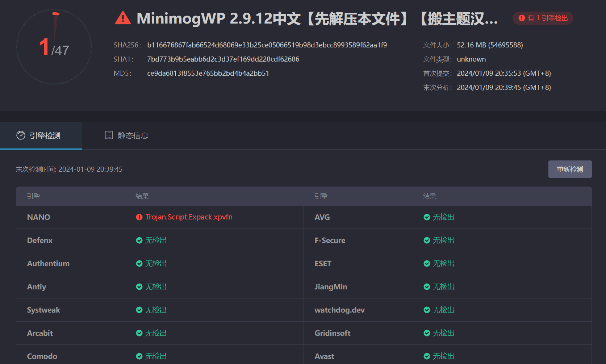
Task: Click the green check icon for AVG
Action: [427, 217]
